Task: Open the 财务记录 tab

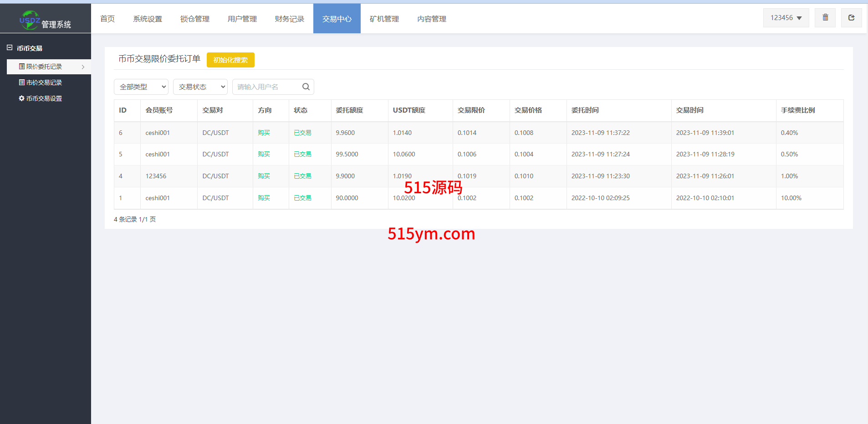Action: click(x=289, y=19)
